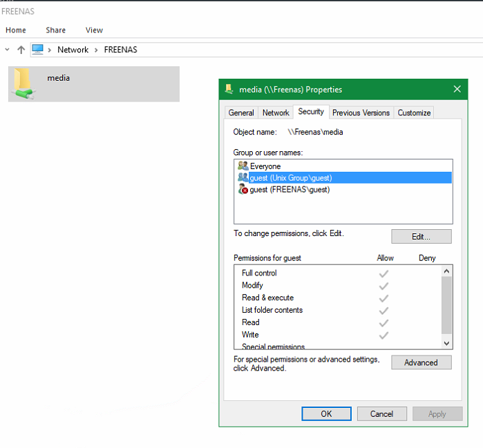Click the permissions list scroll down arrow
483x448 pixels.
pos(446,343)
